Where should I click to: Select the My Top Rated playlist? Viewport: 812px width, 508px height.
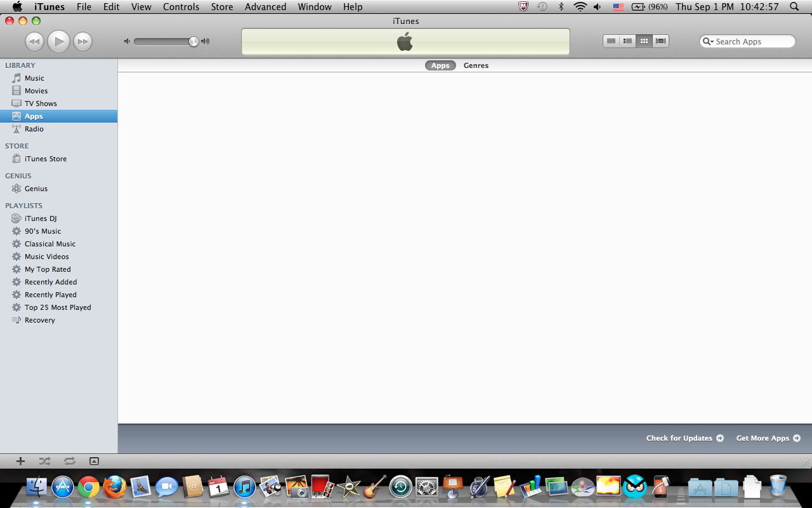pyautogui.click(x=48, y=269)
